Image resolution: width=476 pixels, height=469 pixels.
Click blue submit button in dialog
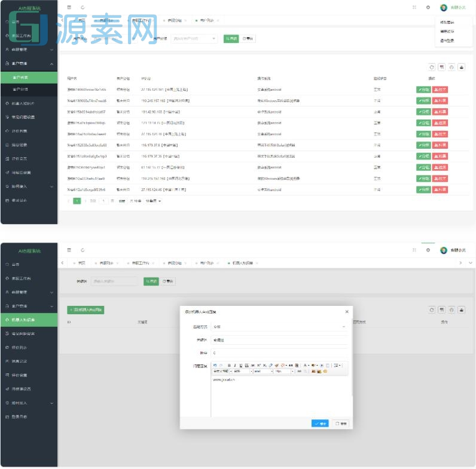point(320,423)
